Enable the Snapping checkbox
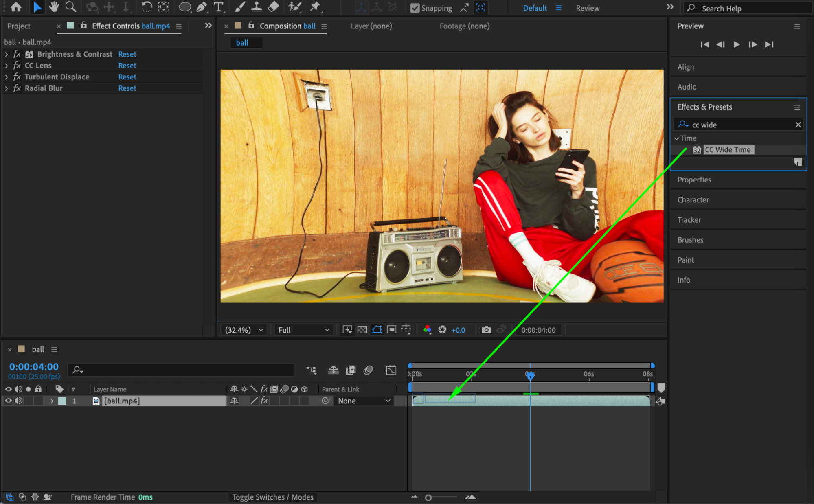The height and width of the screenshot is (504, 814). [x=415, y=8]
